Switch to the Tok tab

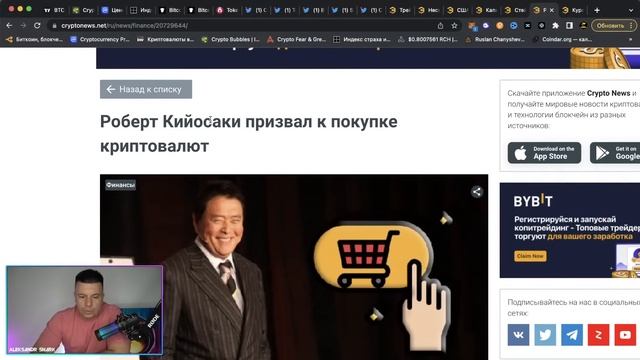point(227,10)
